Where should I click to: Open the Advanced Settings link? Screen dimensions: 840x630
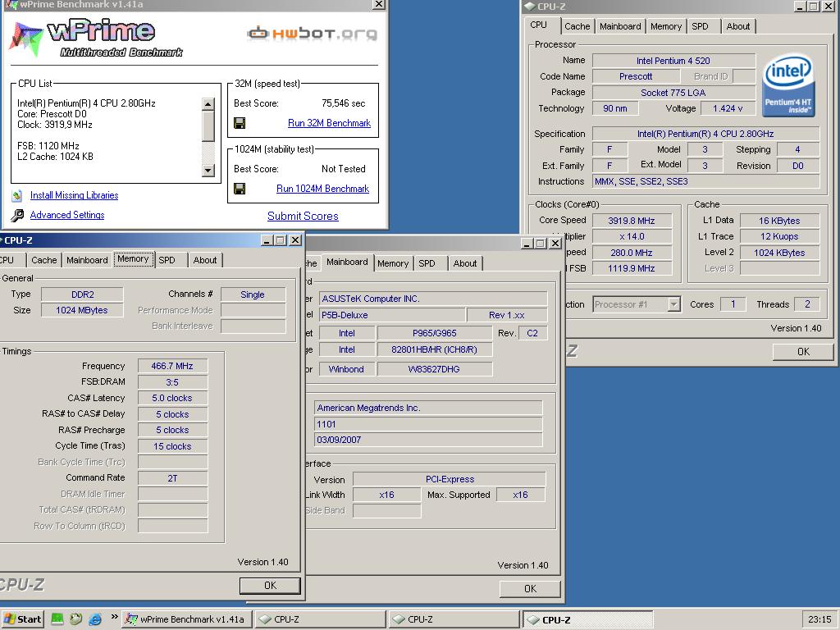(x=67, y=215)
